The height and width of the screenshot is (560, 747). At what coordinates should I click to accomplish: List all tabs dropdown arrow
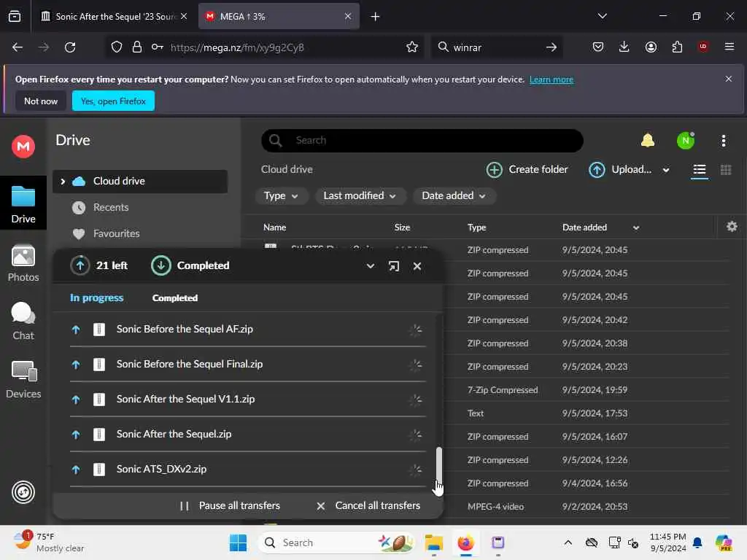(x=602, y=16)
